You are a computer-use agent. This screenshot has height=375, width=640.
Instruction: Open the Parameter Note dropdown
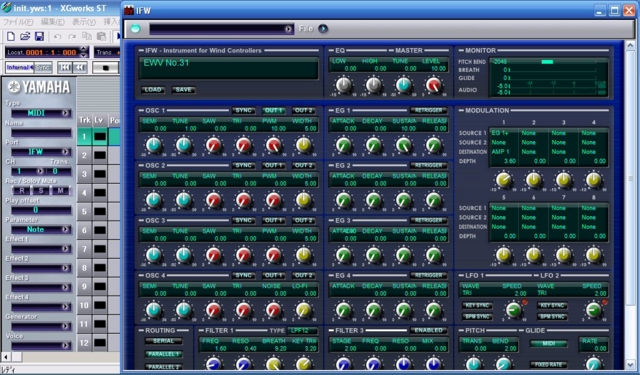[41, 229]
